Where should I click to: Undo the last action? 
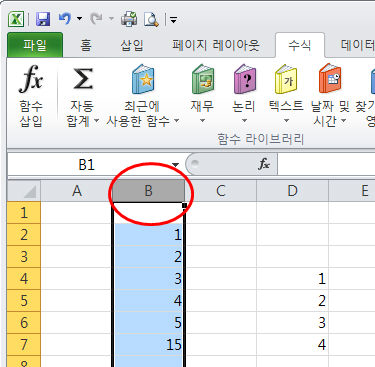point(65,19)
